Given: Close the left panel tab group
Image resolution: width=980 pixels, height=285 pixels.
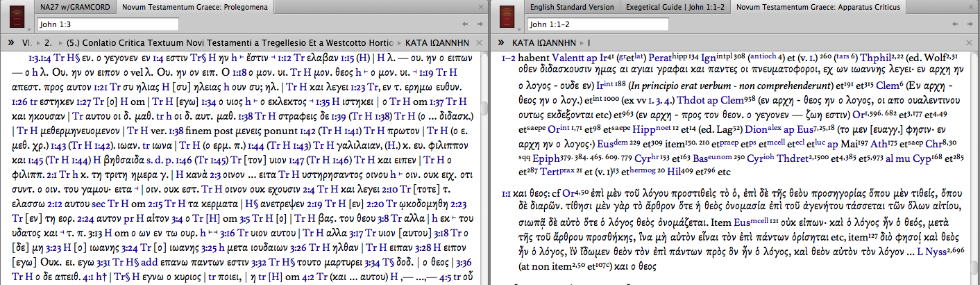Looking at the screenshot, I should 480,6.
